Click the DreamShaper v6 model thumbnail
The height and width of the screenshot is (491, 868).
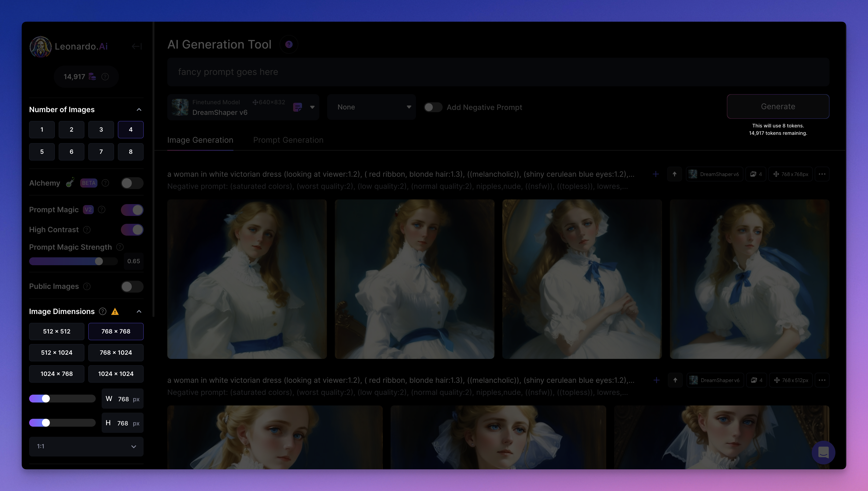coord(180,107)
